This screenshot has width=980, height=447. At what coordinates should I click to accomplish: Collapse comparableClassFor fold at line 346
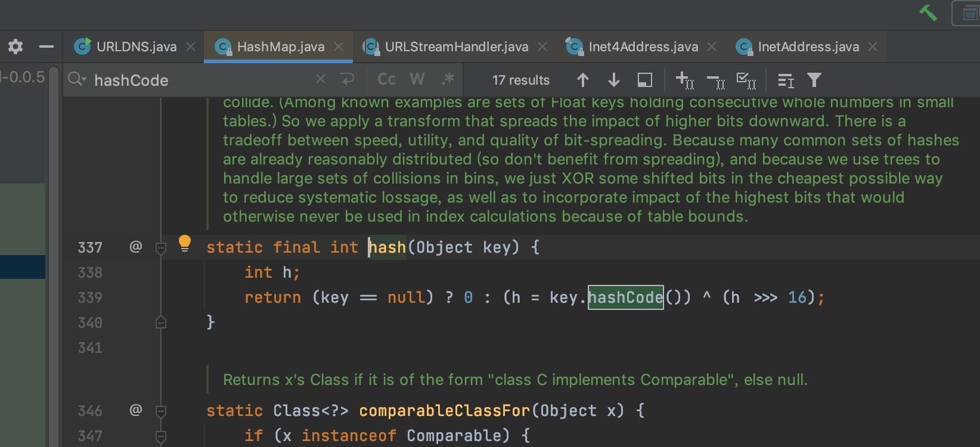point(161,411)
